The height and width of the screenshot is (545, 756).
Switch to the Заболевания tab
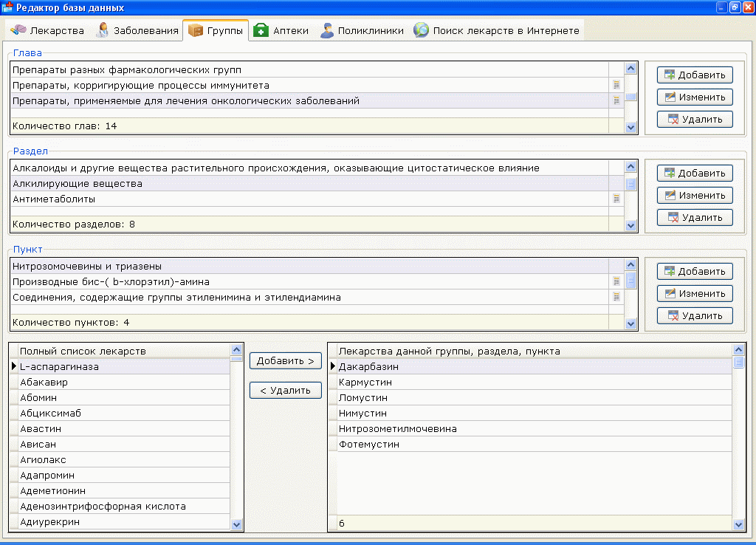coord(137,30)
